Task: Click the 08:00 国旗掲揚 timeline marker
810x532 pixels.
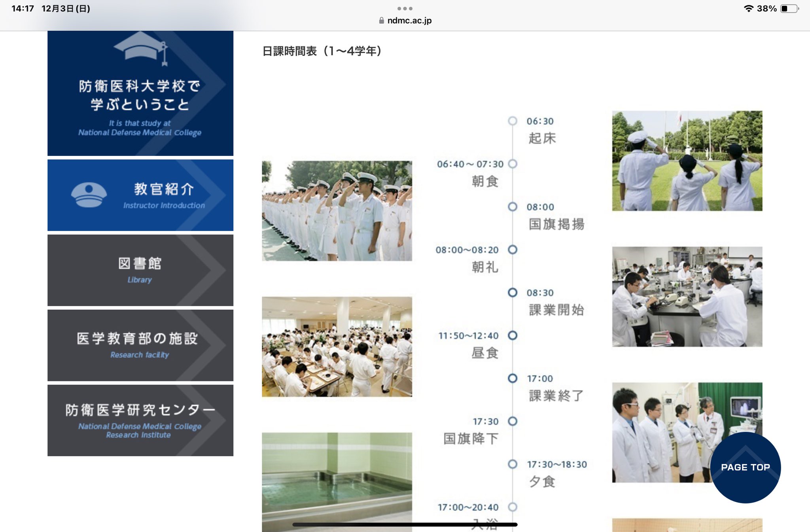Action: point(513,206)
